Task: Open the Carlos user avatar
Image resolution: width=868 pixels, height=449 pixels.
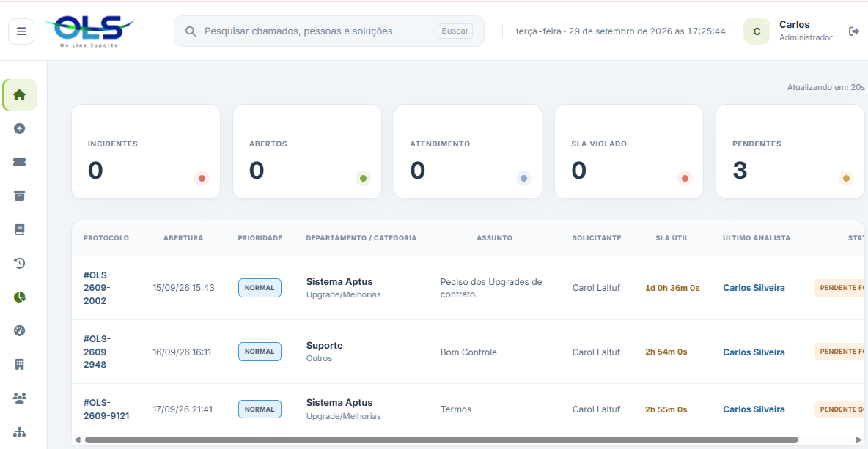Action: 757,31
